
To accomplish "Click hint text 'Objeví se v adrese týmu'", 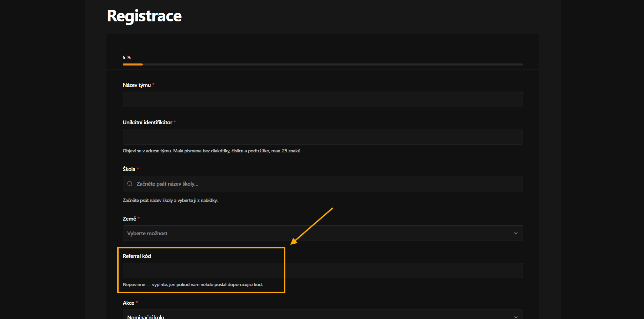I will (x=212, y=151).
